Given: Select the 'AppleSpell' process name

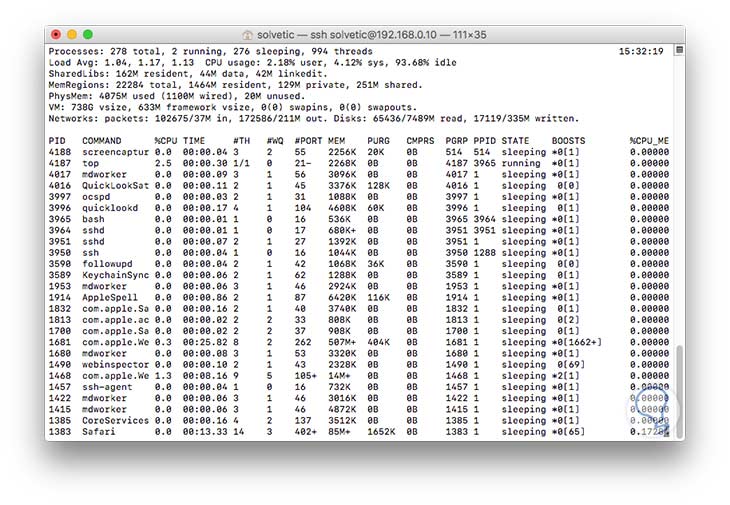Looking at the screenshot, I should pyautogui.click(x=110, y=297).
